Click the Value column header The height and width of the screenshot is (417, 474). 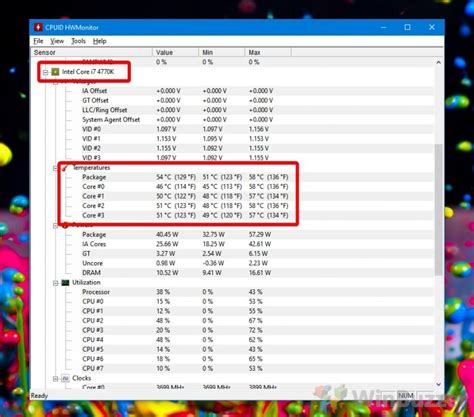[175, 52]
